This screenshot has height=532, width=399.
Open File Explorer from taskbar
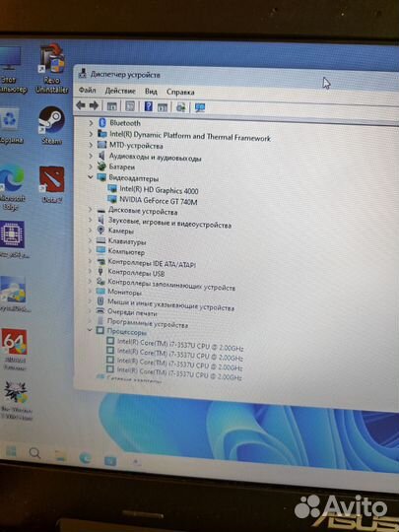point(60,456)
